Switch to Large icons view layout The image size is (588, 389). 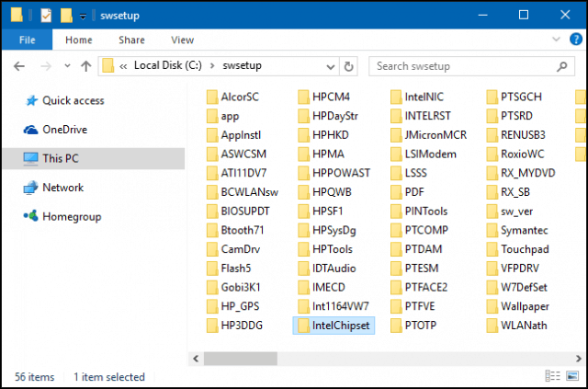click(571, 376)
